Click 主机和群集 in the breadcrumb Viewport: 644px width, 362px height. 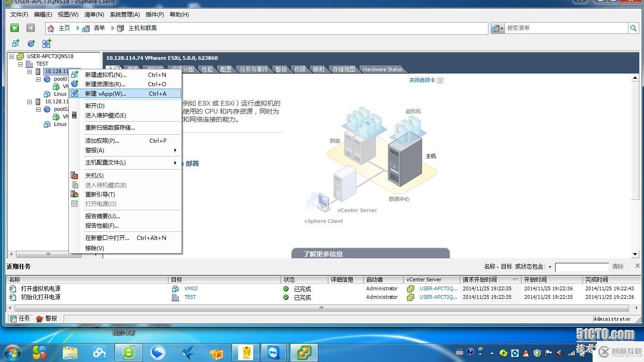[x=142, y=28]
